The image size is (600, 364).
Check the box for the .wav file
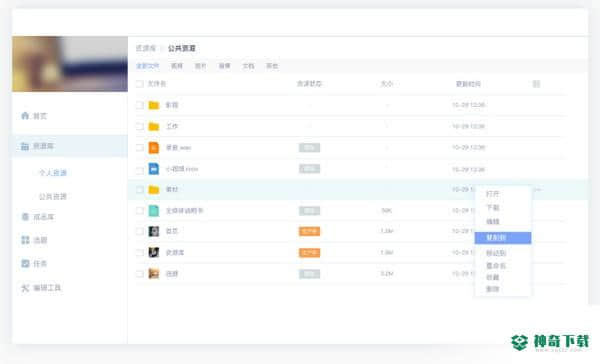(140, 147)
